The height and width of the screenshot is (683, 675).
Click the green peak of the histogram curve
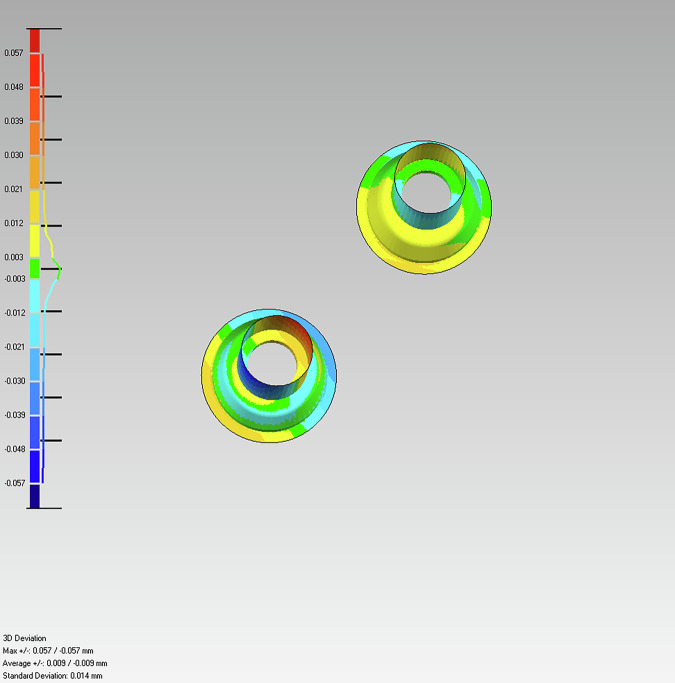(x=58, y=269)
